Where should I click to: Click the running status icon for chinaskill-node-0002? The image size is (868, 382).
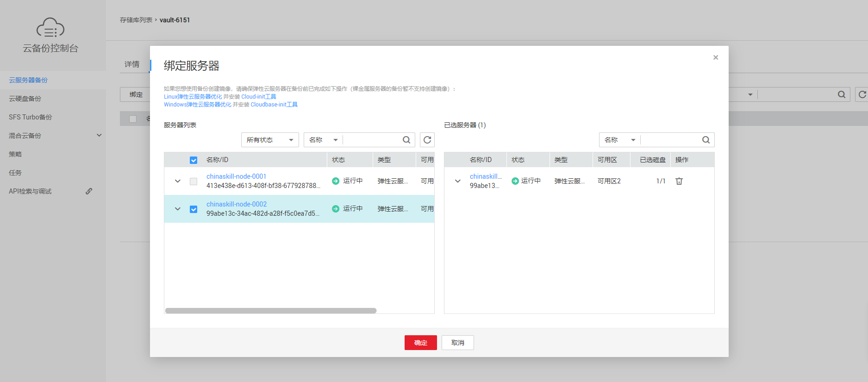coord(336,209)
